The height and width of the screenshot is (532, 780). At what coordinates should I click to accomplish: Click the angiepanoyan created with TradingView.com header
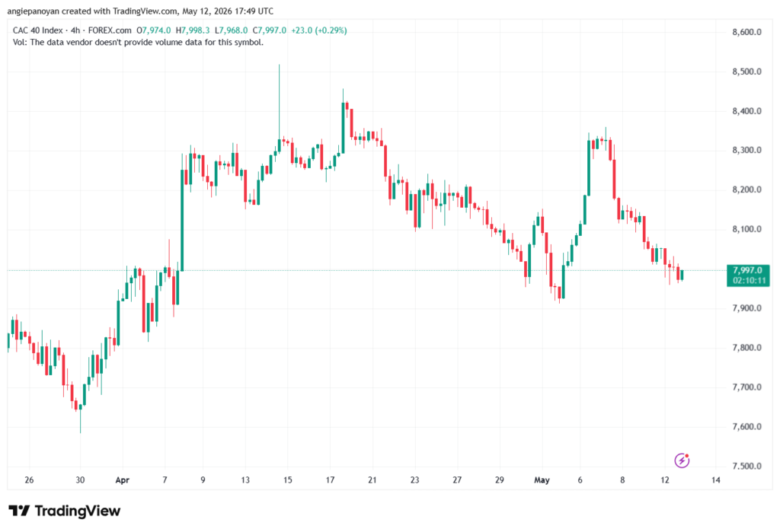coord(140,11)
